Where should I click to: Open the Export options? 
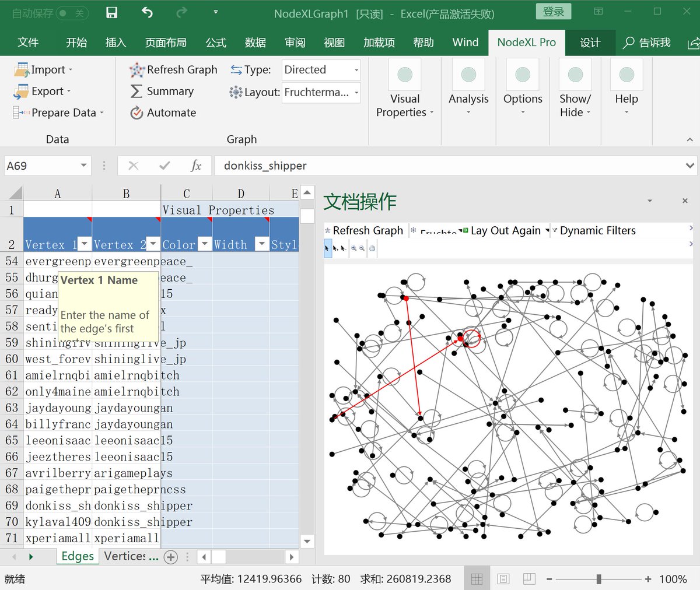click(x=43, y=92)
